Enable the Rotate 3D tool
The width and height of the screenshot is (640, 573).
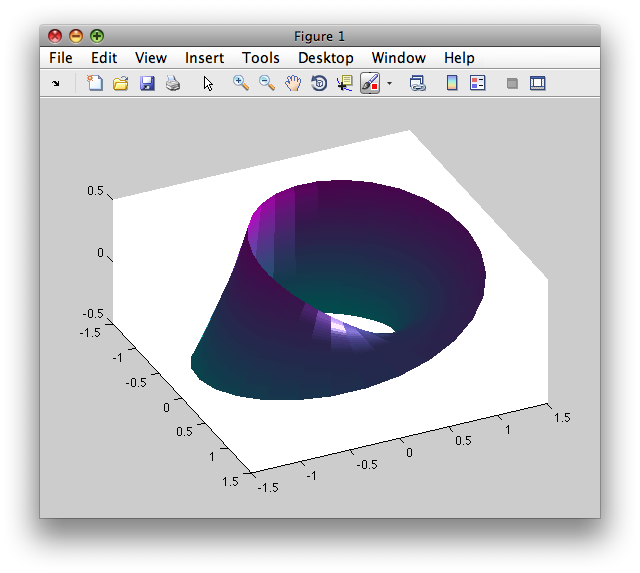point(319,83)
